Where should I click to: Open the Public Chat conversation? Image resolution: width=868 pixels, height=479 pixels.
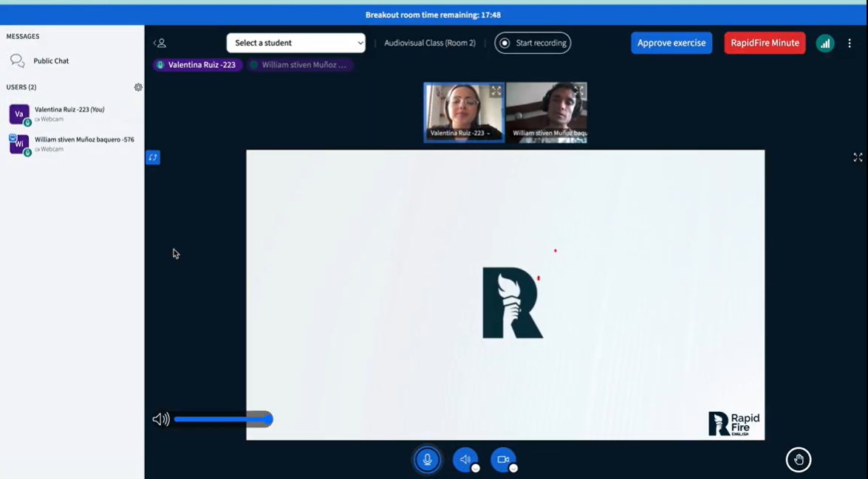click(x=40, y=61)
